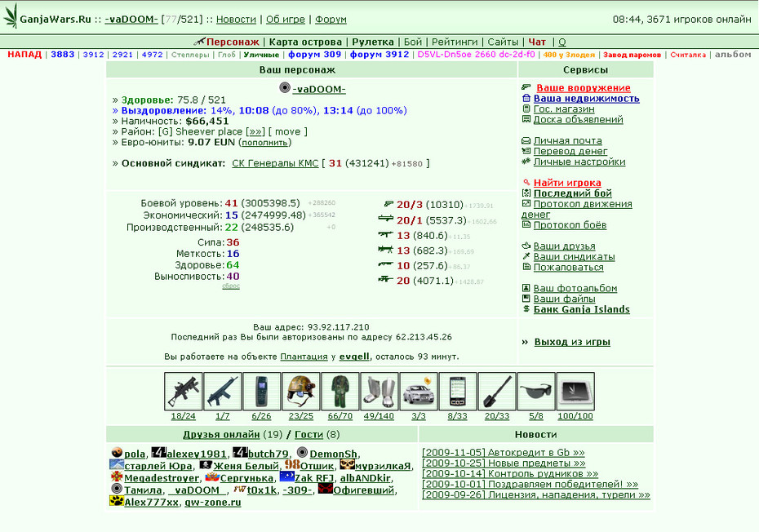Viewport: 759px width, 532px height.
Task: Click the Q link in top menu
Action: pos(562,42)
